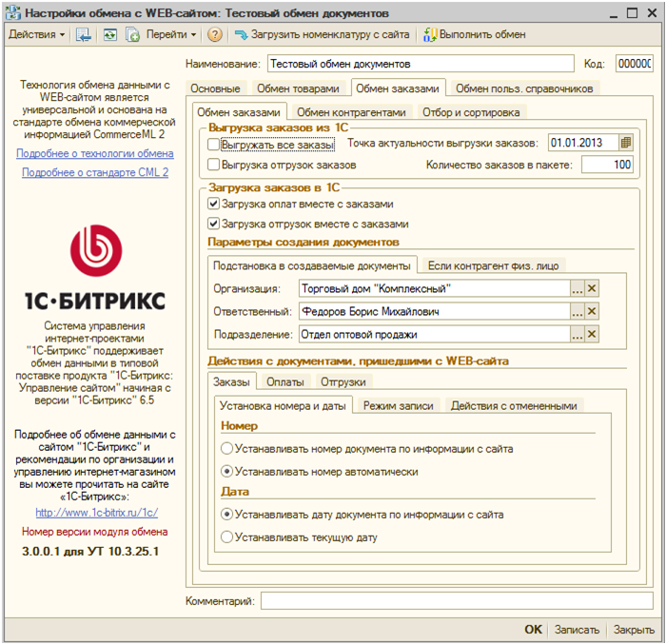Select the Заказы tab
This screenshot has width=666, height=644.
231,381
